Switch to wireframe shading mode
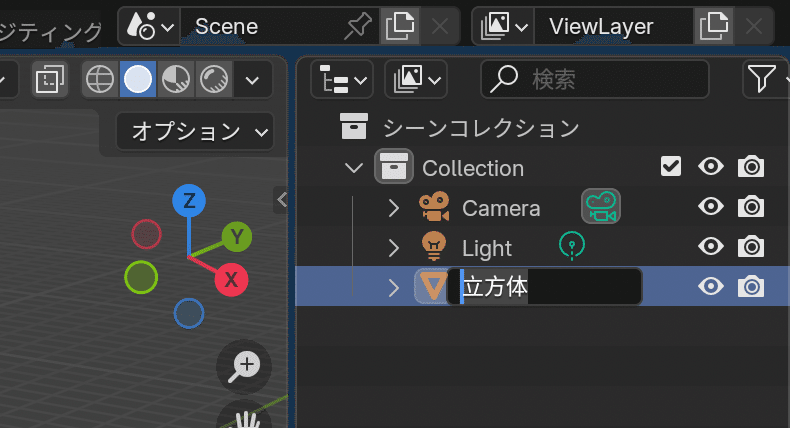790x428 pixels. [x=100, y=79]
